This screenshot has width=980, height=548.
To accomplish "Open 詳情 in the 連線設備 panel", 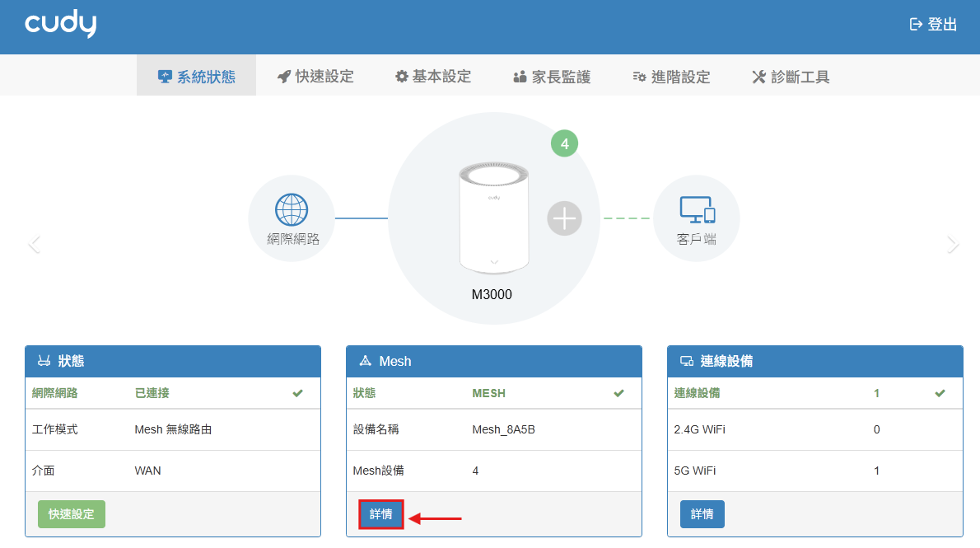I will point(702,514).
